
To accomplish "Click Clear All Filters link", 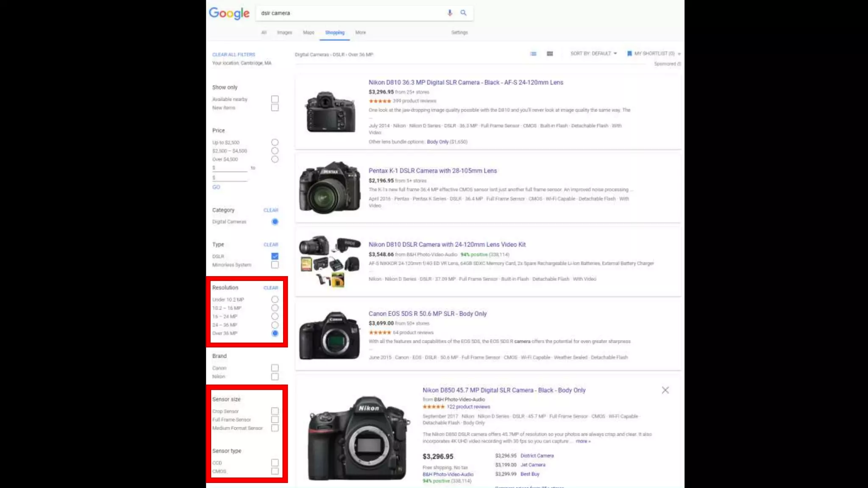I will [x=234, y=55].
